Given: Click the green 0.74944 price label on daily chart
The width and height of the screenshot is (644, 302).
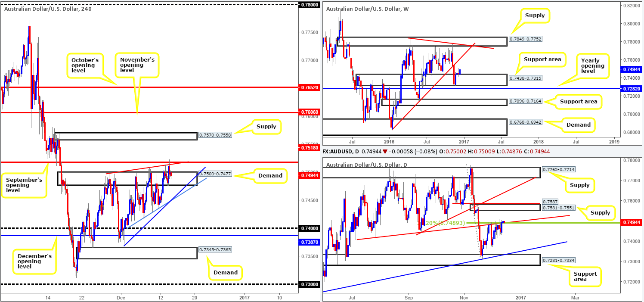Looking at the screenshot, I should tap(631, 223).
